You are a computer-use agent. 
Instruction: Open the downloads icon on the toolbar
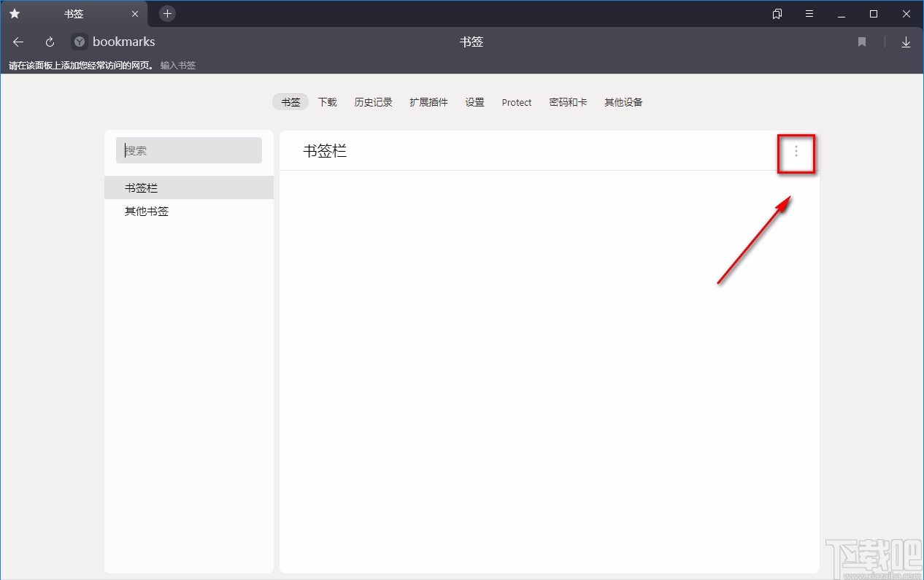coord(906,42)
